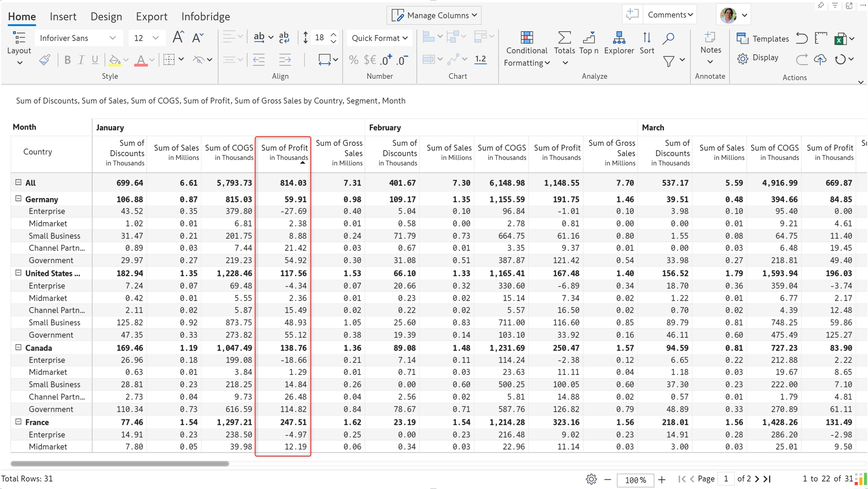The image size is (868, 489).
Task: Click the undo arrow icon
Action: [x=802, y=38]
